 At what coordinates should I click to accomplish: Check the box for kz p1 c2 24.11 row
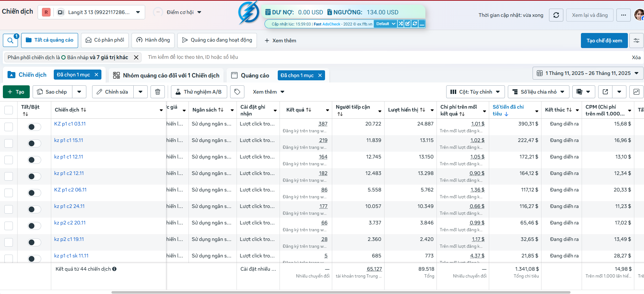(x=9, y=209)
